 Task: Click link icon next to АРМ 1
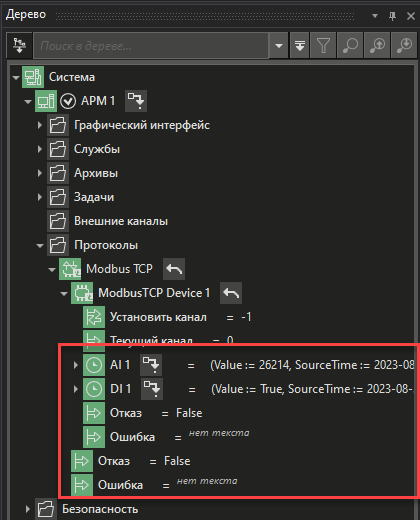pos(136,101)
